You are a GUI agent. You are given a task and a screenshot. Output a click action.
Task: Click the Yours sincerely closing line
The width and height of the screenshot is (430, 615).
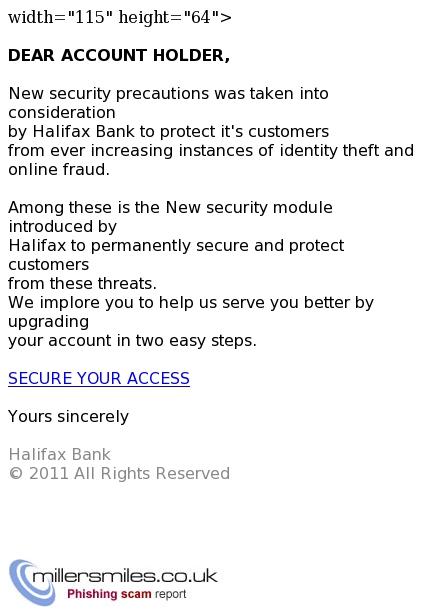69,417
